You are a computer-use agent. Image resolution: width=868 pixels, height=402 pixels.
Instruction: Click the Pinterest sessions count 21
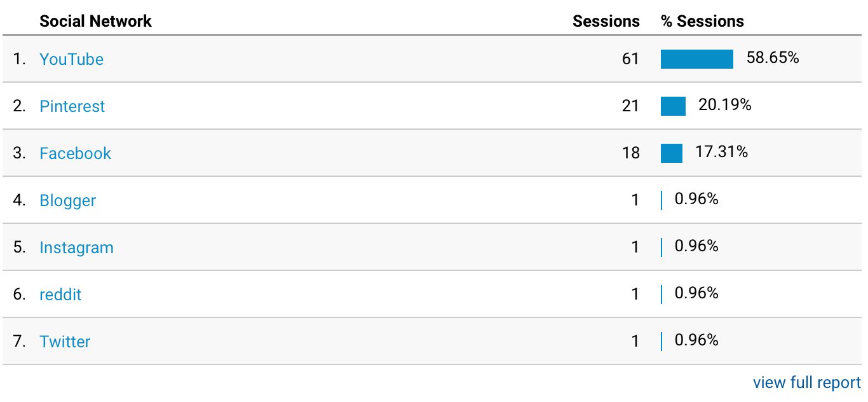630,106
